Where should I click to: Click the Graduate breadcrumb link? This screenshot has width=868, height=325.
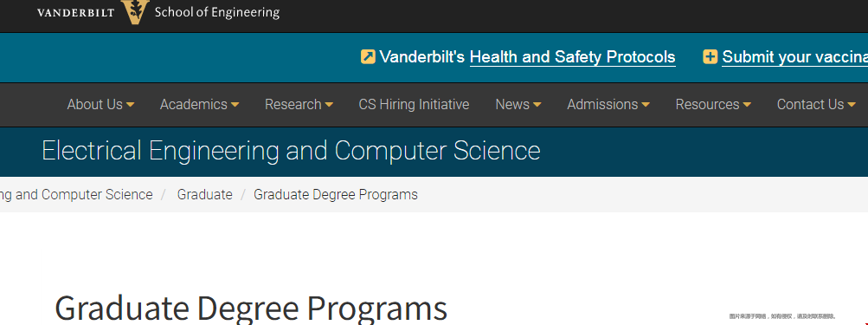[x=205, y=195]
